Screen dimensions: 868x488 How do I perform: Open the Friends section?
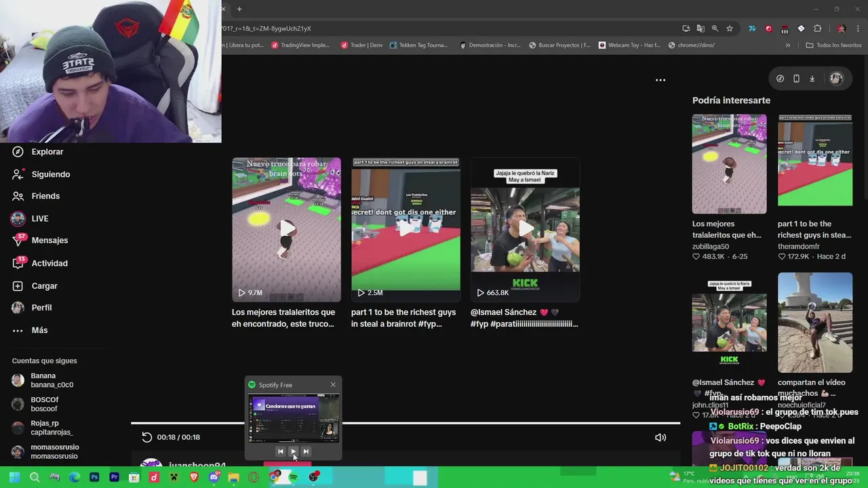point(36,196)
